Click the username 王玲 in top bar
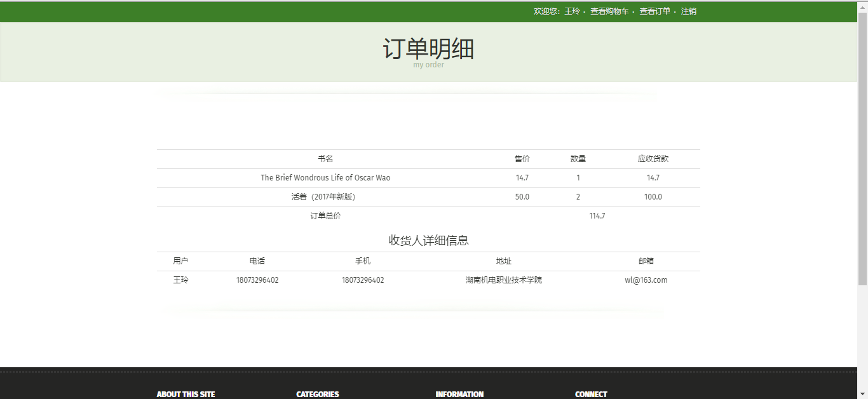 [572, 11]
